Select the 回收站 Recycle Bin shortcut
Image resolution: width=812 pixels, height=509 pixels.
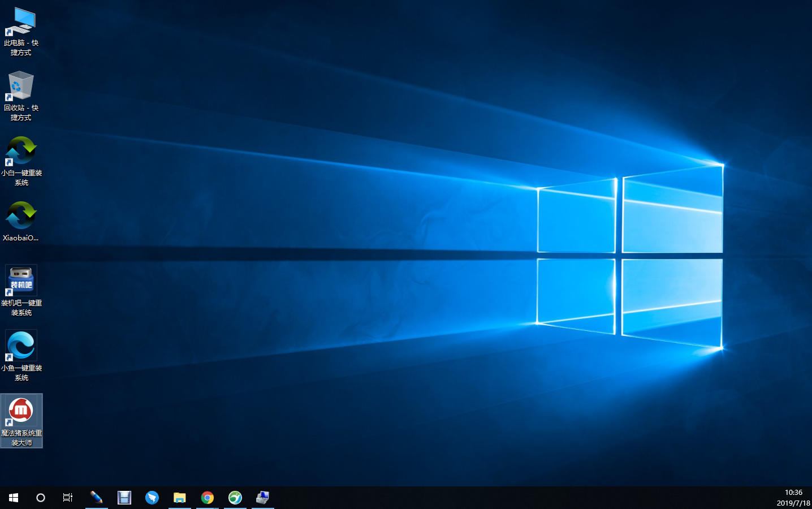(x=21, y=87)
